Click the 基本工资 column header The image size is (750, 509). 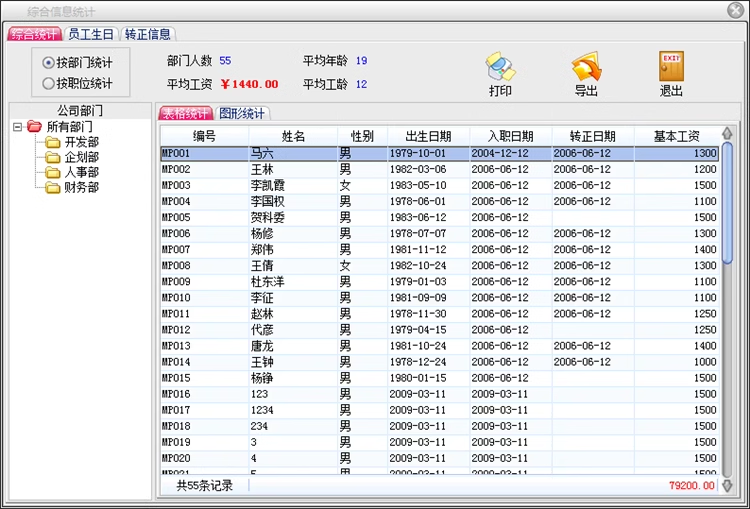677,137
